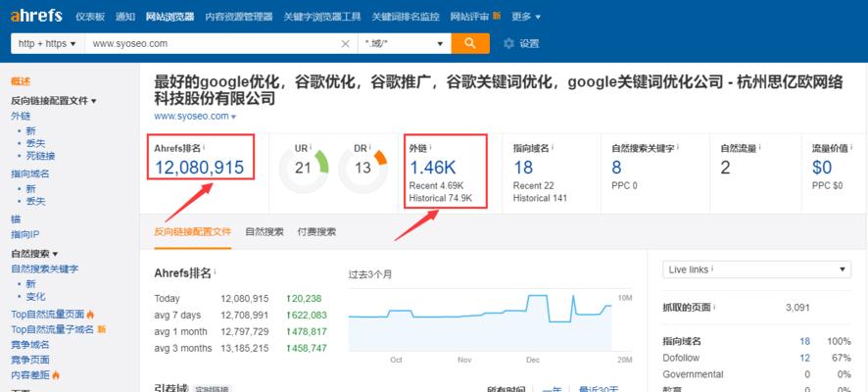Click the DR 13 gauge
The height and width of the screenshot is (392, 868).
[362, 168]
